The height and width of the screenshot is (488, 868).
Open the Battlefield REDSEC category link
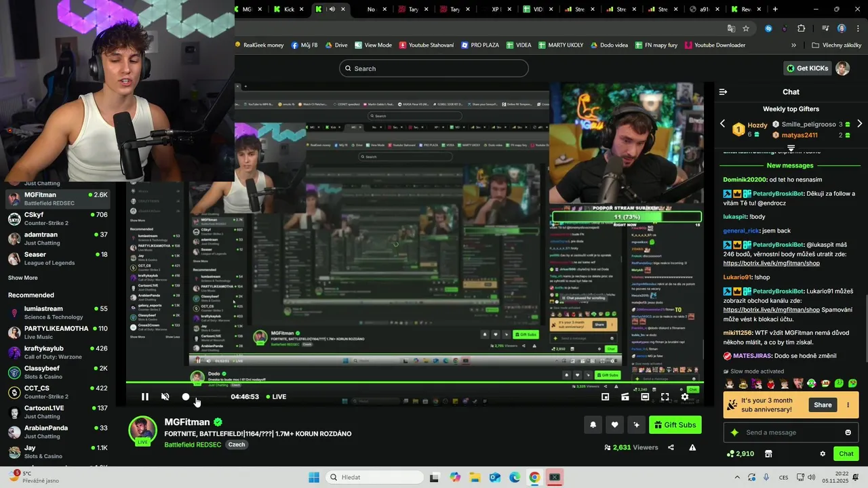(x=194, y=445)
